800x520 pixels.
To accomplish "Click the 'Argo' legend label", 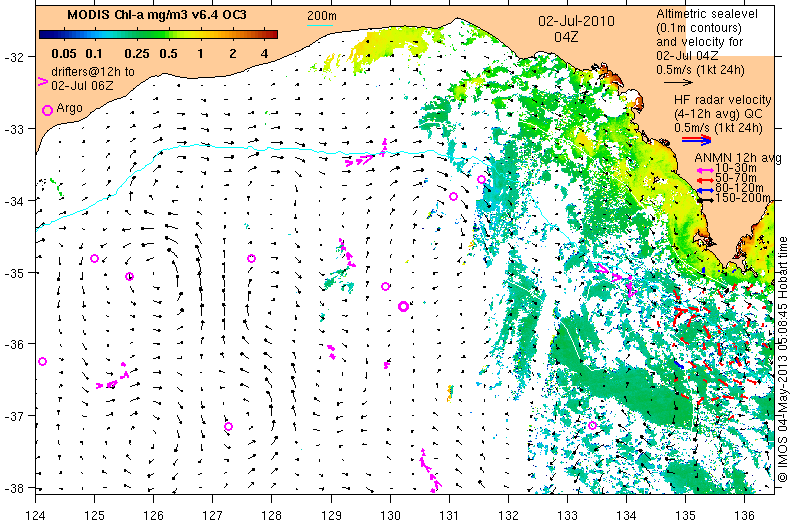I will click(69, 108).
